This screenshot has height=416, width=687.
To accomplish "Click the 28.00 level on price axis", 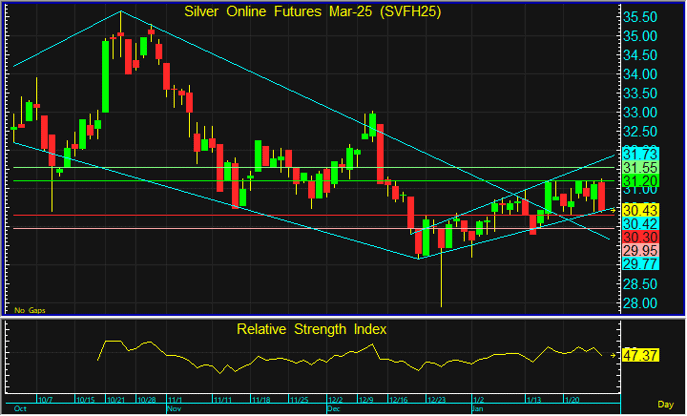I will click(x=638, y=304).
